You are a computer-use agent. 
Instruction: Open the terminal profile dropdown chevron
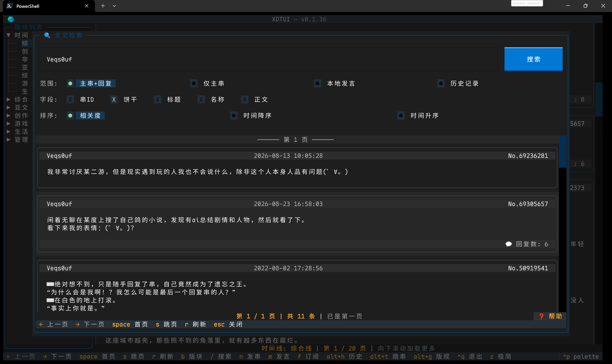coord(114,6)
